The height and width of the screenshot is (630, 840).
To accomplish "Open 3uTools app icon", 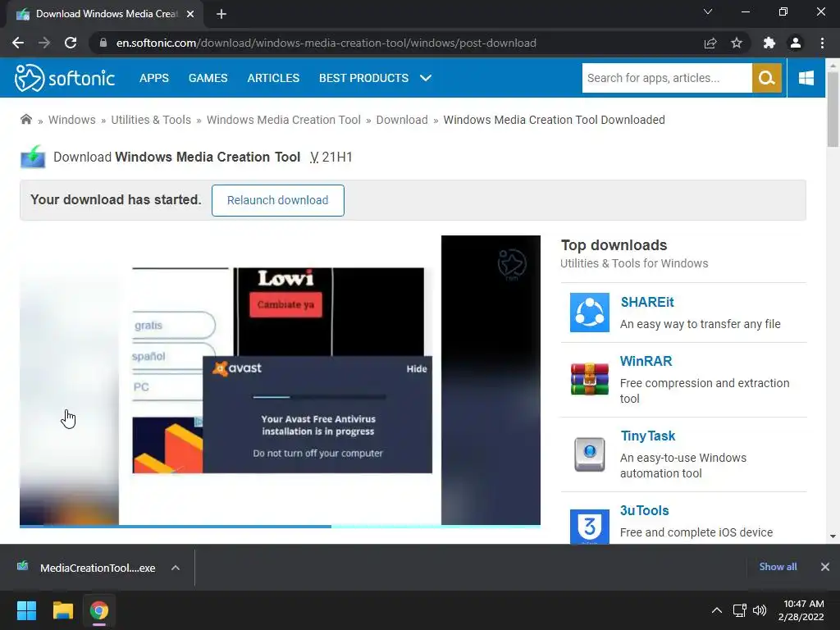I will pos(589,527).
